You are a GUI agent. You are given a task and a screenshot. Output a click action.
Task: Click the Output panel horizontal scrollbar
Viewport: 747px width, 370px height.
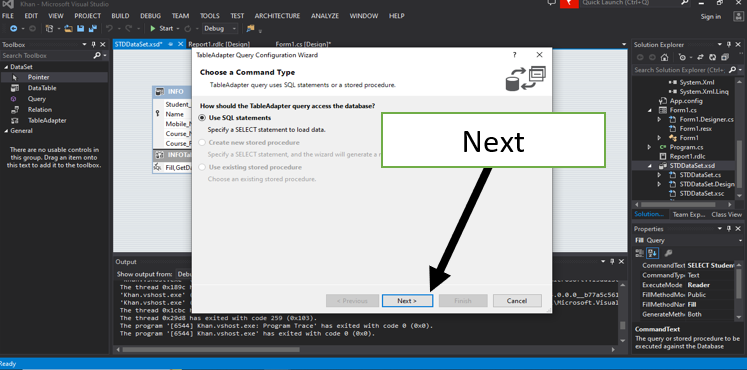367,350
